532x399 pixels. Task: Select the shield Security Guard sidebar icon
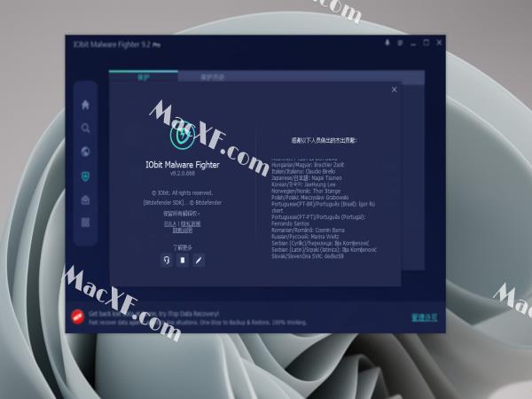tap(85, 176)
